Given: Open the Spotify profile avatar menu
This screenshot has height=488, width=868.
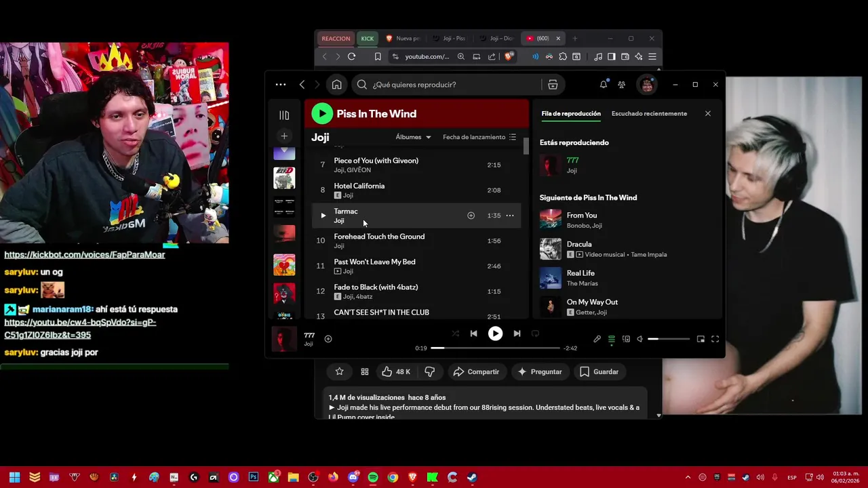Looking at the screenshot, I should click(647, 85).
